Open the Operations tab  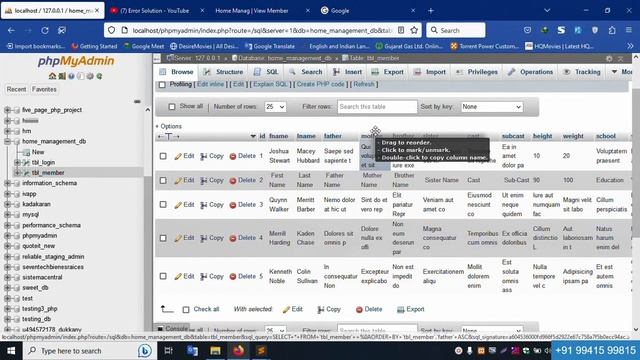[530, 72]
